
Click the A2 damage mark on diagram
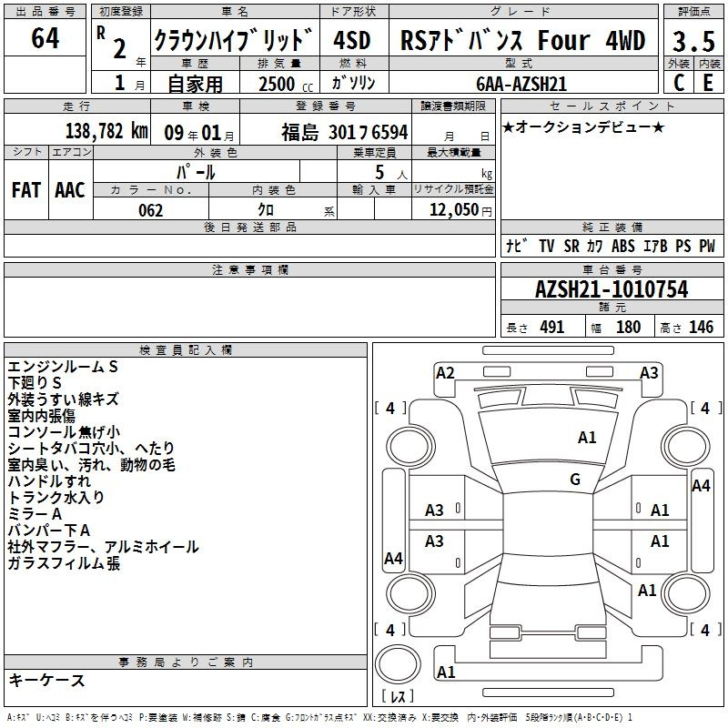tap(445, 372)
